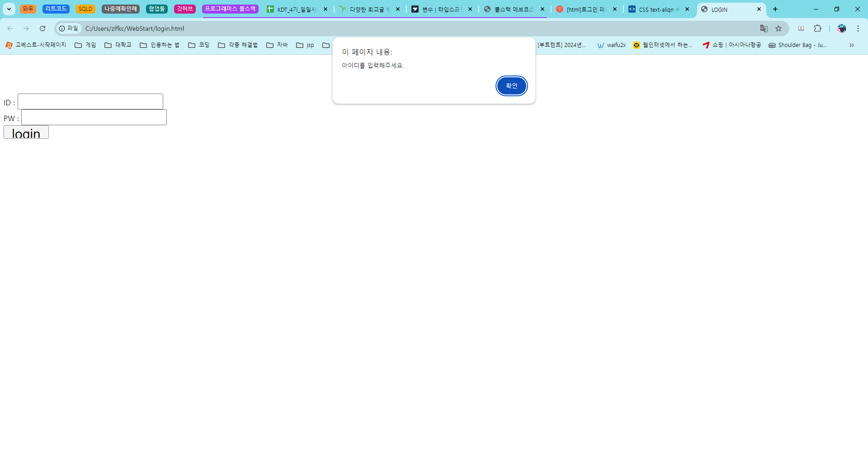
Task: Minimize the Chrome window
Action: (816, 9)
